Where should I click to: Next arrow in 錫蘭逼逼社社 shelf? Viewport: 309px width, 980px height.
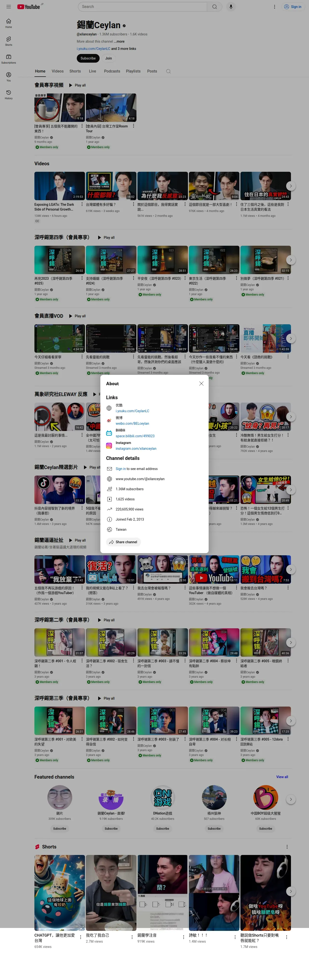click(291, 569)
